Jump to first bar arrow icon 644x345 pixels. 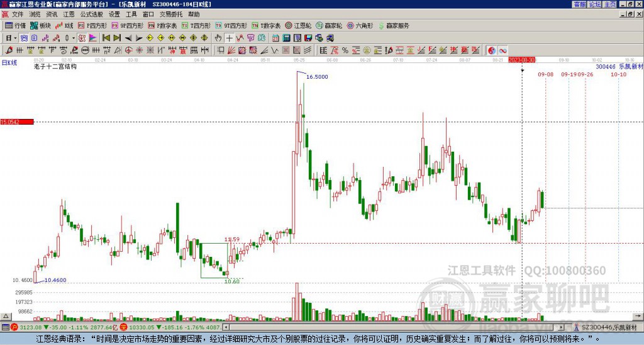(106, 38)
